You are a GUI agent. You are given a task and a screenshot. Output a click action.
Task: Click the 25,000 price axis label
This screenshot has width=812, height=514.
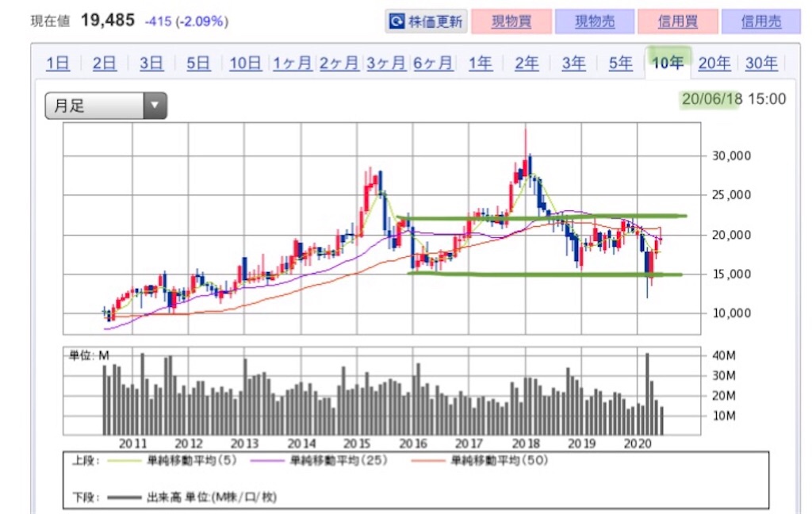[x=731, y=195]
